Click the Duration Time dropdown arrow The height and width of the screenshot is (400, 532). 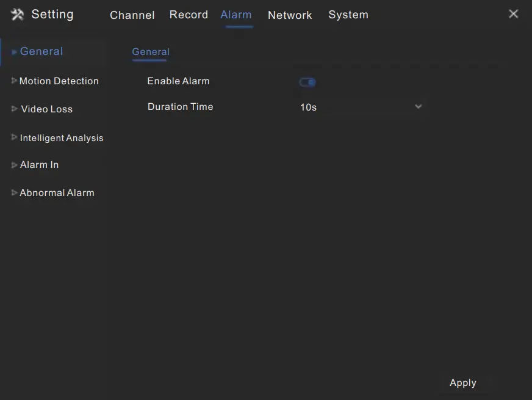(418, 107)
